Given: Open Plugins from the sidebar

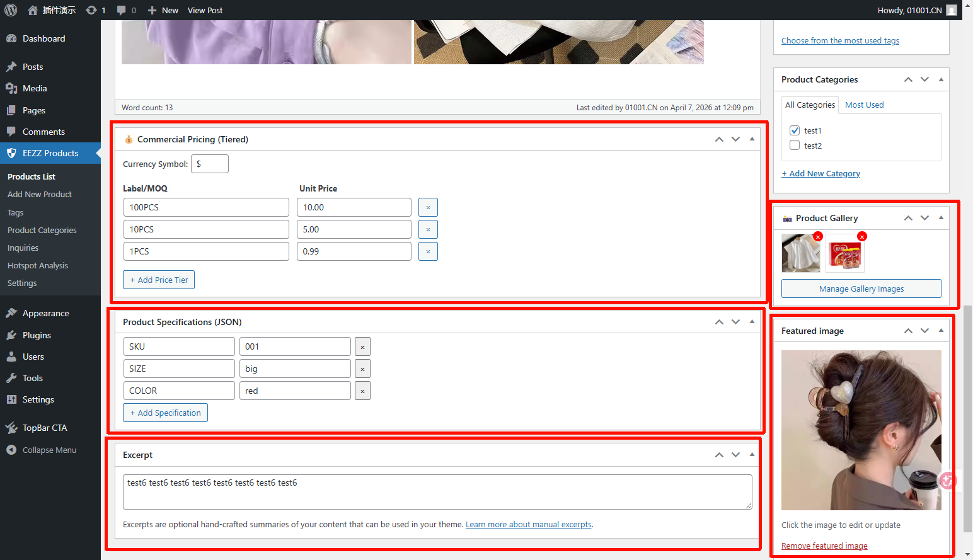Looking at the screenshot, I should click(37, 335).
